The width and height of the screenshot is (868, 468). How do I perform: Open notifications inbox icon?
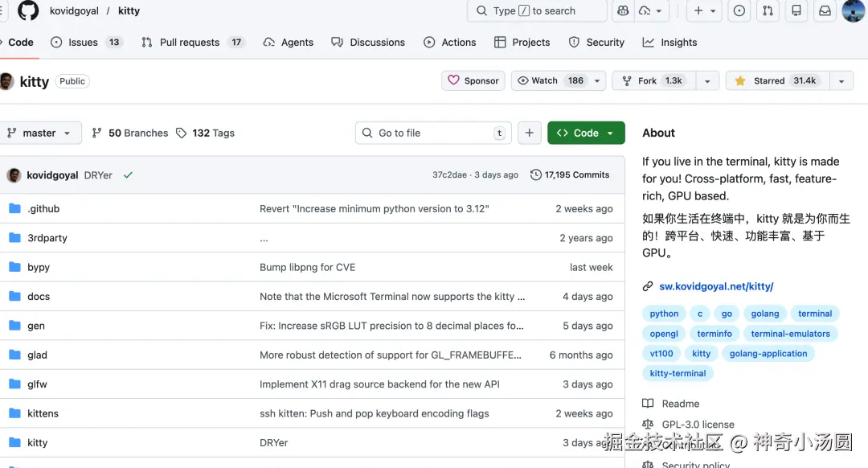(x=825, y=10)
